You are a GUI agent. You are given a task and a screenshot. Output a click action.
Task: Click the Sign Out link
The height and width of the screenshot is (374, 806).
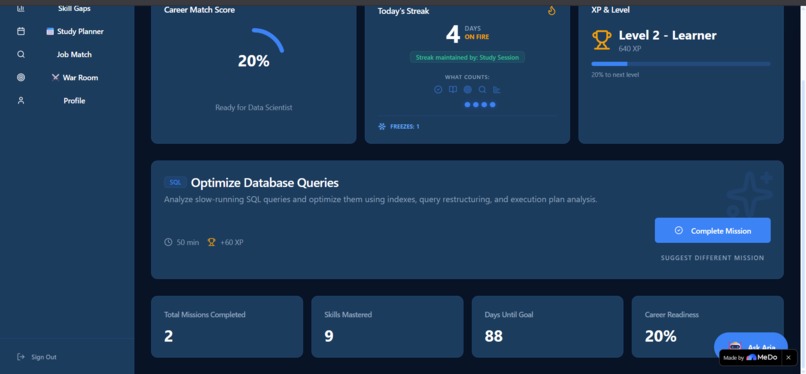(x=37, y=357)
